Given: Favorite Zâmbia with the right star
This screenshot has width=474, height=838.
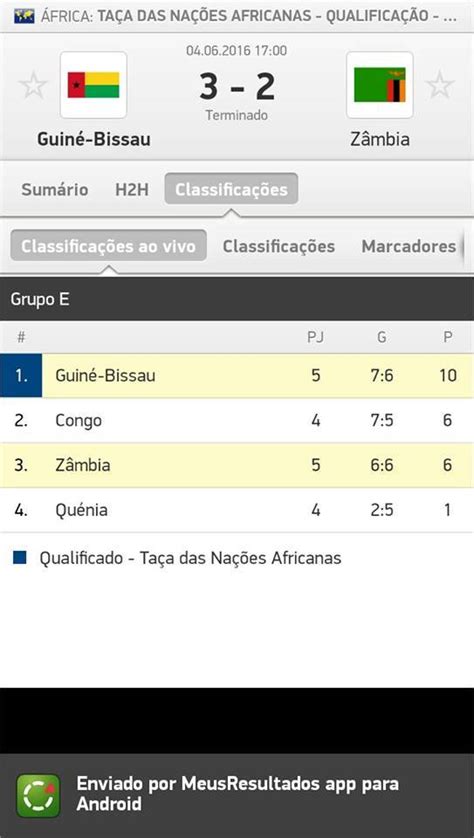Looking at the screenshot, I should click(x=440, y=86).
